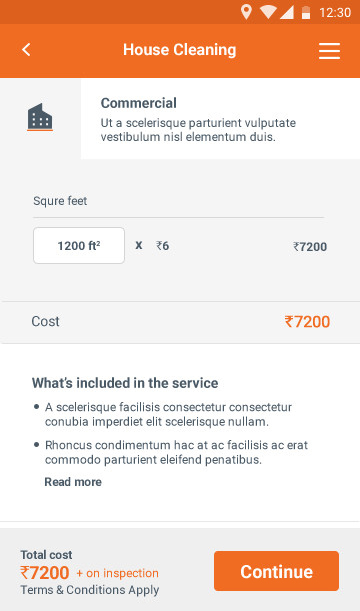Tap the Wi-Fi signal status icon
360x611 pixels.
[x=268, y=12]
